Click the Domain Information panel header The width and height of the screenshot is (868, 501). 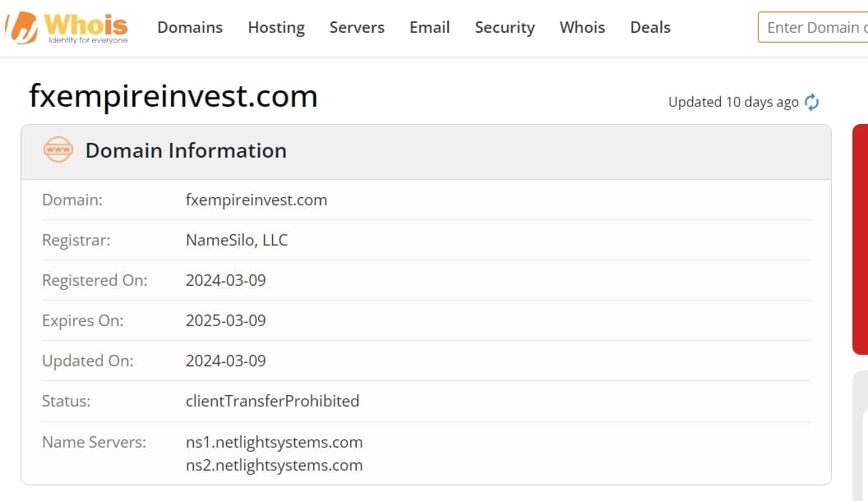426,151
